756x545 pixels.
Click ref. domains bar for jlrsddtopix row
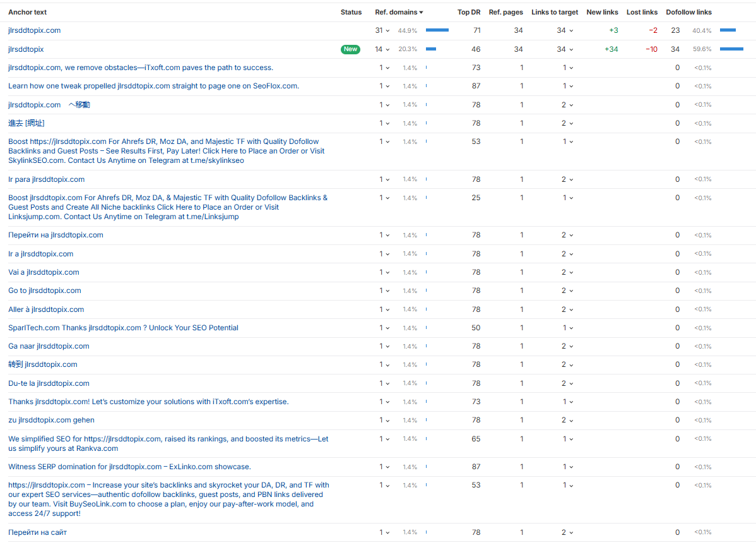pos(431,49)
